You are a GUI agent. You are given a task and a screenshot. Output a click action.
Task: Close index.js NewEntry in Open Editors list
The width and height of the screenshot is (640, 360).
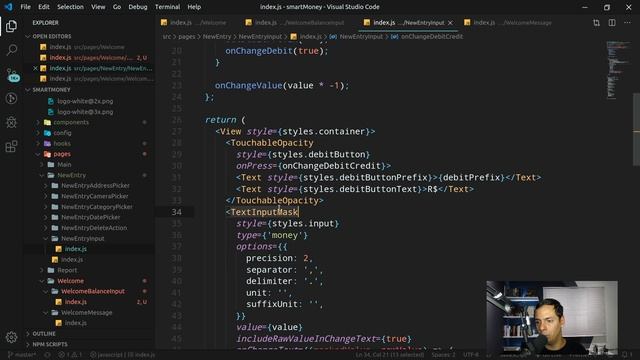[35, 68]
